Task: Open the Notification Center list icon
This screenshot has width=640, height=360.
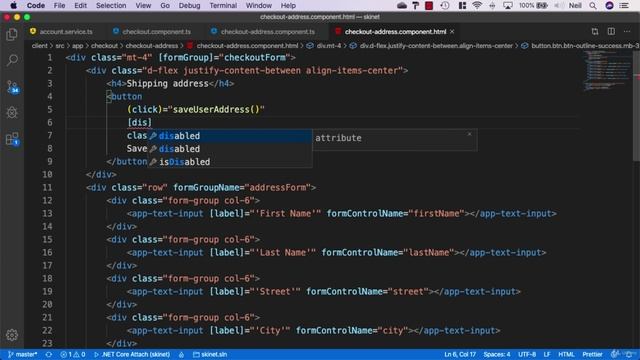Action: (624, 5)
